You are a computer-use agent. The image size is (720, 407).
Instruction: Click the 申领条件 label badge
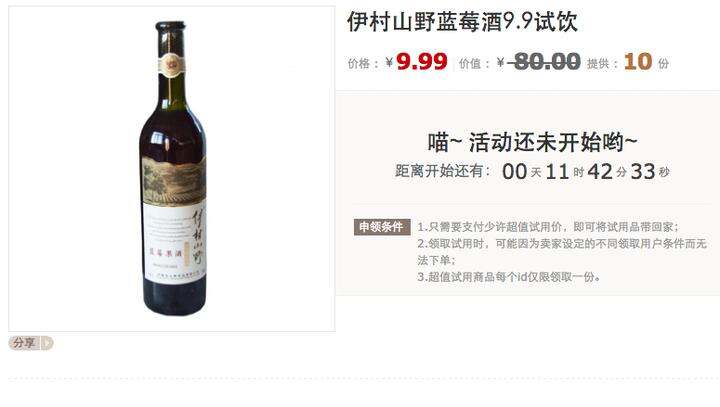pyautogui.click(x=382, y=227)
